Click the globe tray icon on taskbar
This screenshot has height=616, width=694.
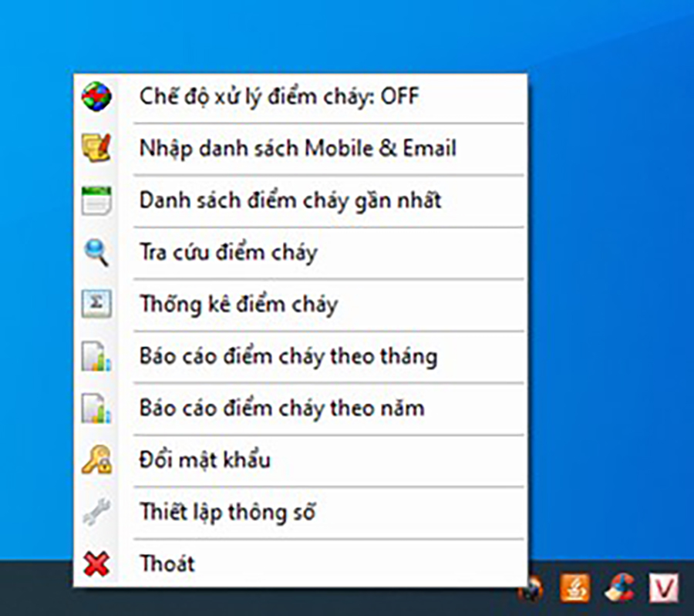click(533, 591)
